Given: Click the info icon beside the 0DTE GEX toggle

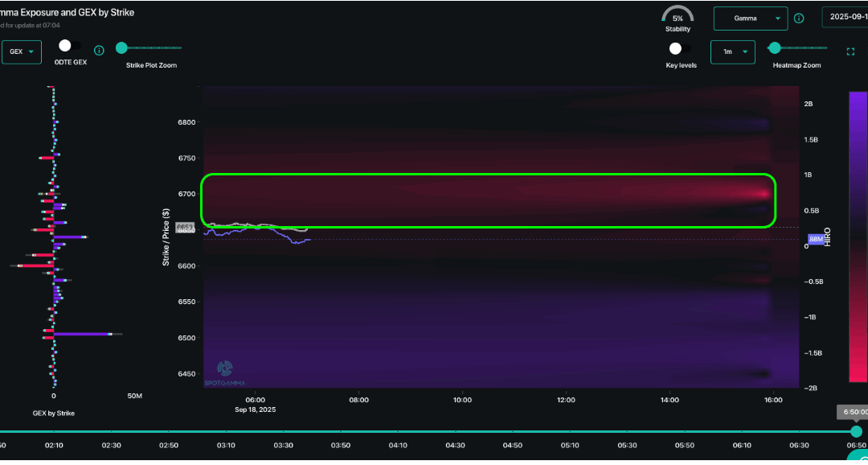Looking at the screenshot, I should [99, 50].
